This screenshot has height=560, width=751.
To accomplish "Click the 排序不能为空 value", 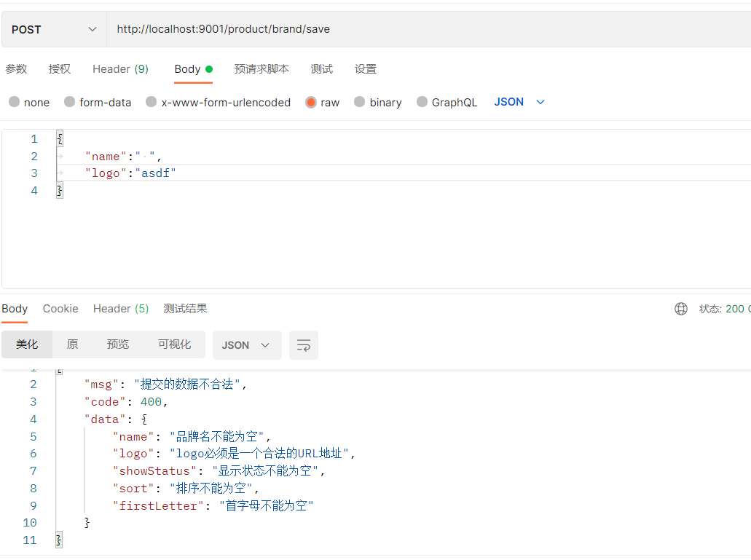I will 211,488.
